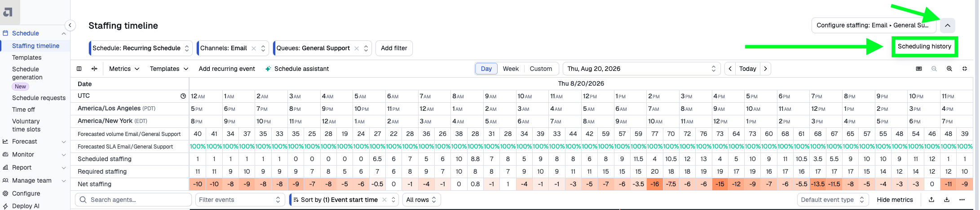Switch view to Custom range

[x=541, y=69]
